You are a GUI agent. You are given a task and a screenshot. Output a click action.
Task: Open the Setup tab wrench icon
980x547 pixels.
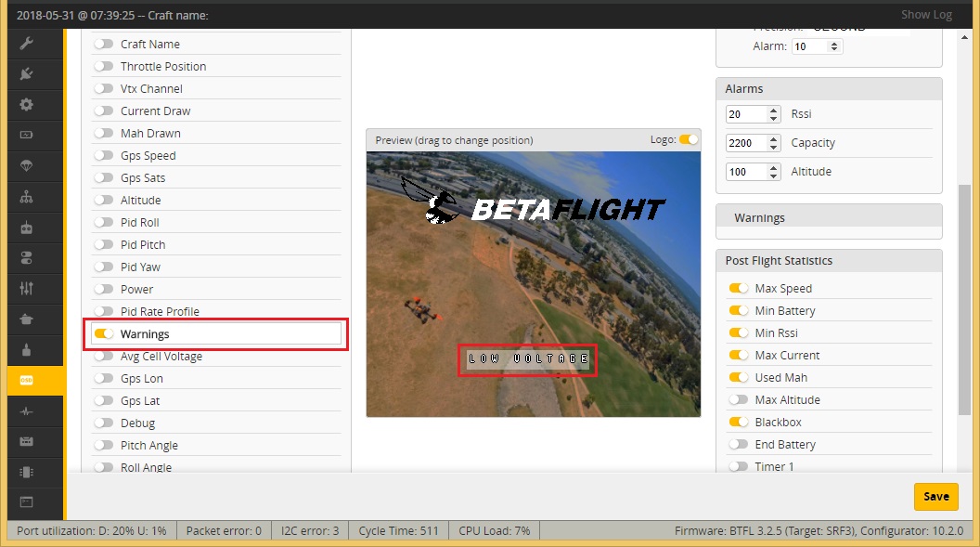click(x=26, y=43)
